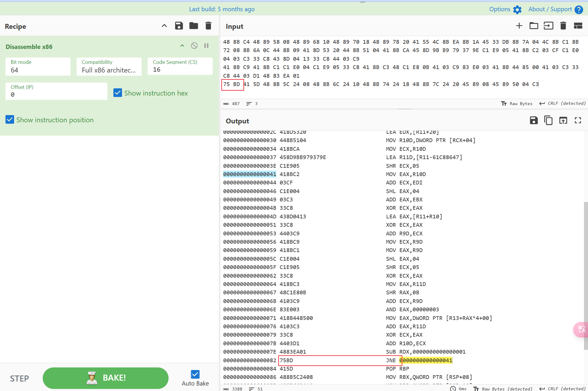Toggle the Auto Bake checkbox
The height and width of the screenshot is (391, 588).
(x=195, y=374)
